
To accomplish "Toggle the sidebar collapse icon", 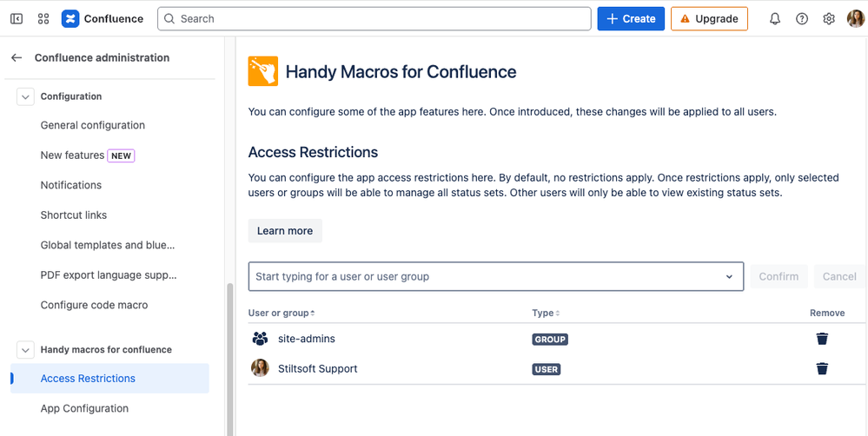I will (17, 18).
